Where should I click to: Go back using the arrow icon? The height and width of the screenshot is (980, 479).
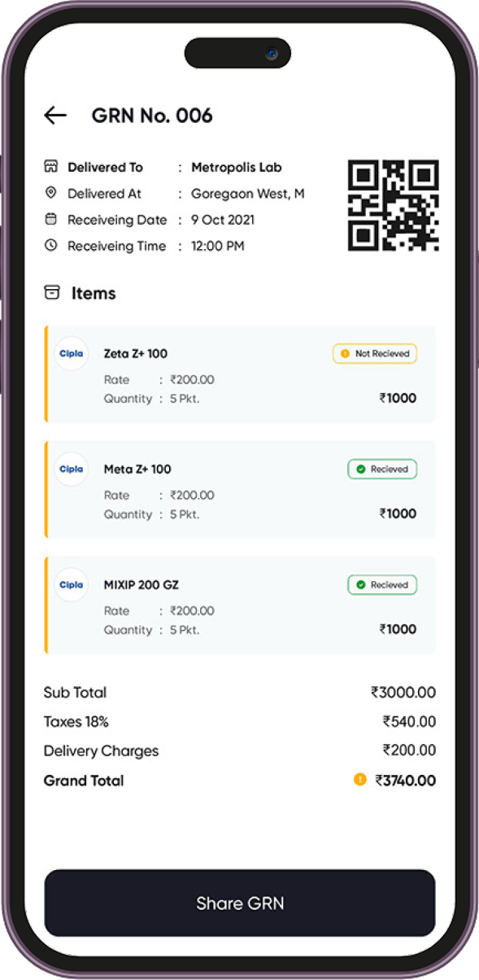click(x=55, y=116)
